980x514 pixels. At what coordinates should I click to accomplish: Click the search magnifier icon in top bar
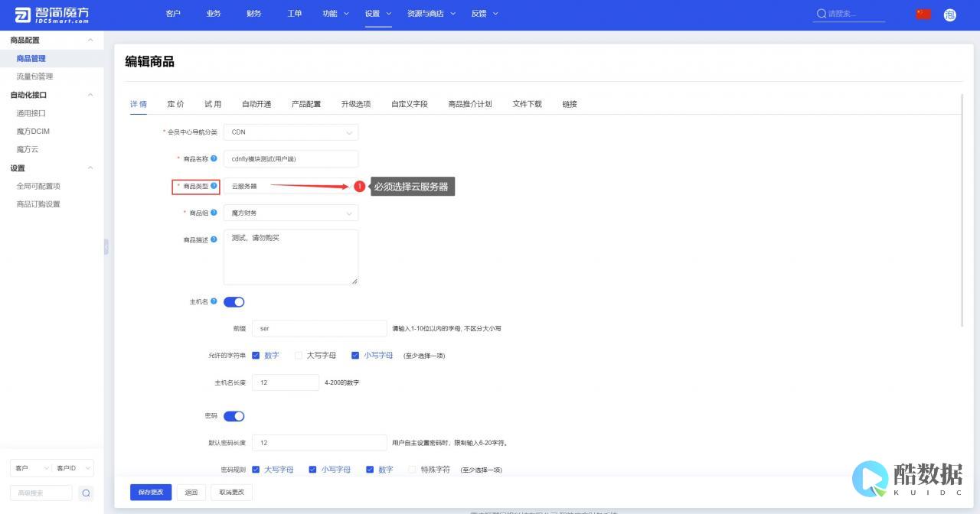[822, 14]
